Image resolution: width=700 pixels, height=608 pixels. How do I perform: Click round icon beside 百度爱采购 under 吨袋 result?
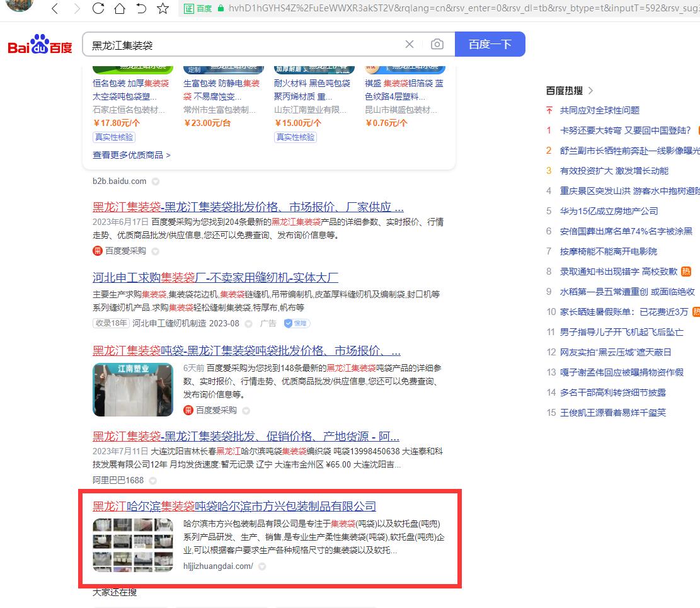pyautogui.click(x=246, y=411)
